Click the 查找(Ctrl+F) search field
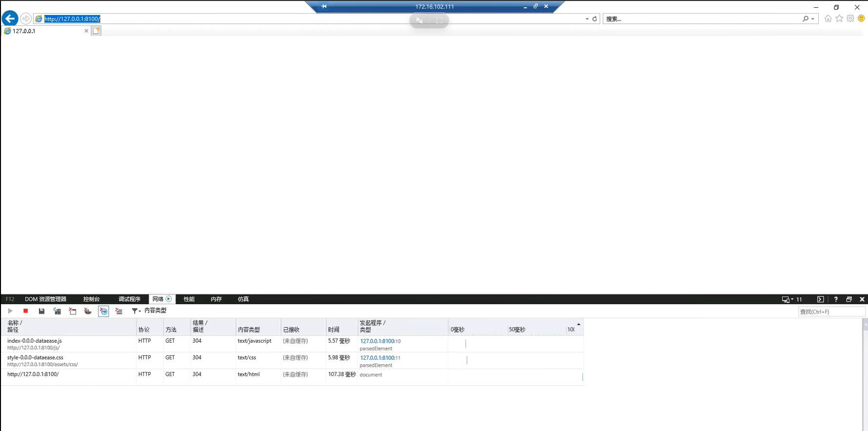The width and height of the screenshot is (868, 431). pyautogui.click(x=831, y=312)
